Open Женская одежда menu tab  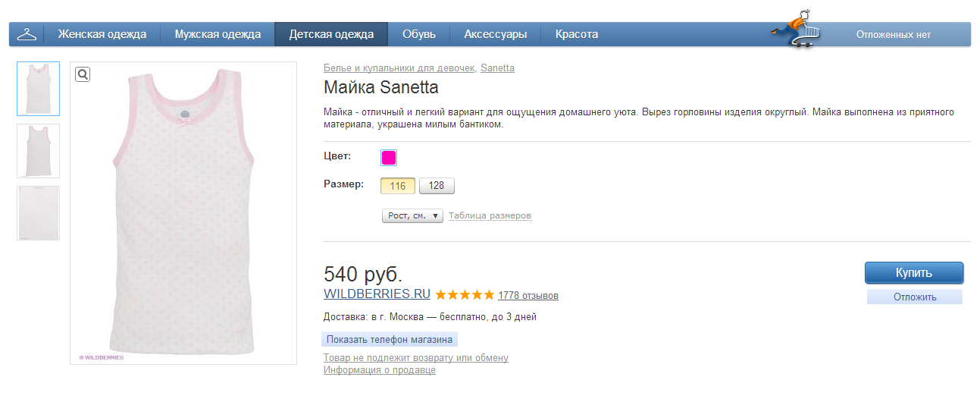pos(102,34)
